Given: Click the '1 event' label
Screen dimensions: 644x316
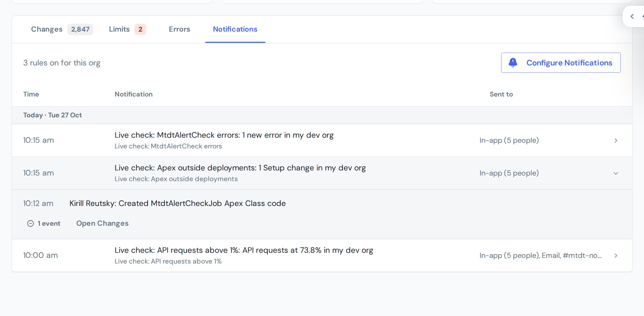Looking at the screenshot, I should (x=49, y=223).
